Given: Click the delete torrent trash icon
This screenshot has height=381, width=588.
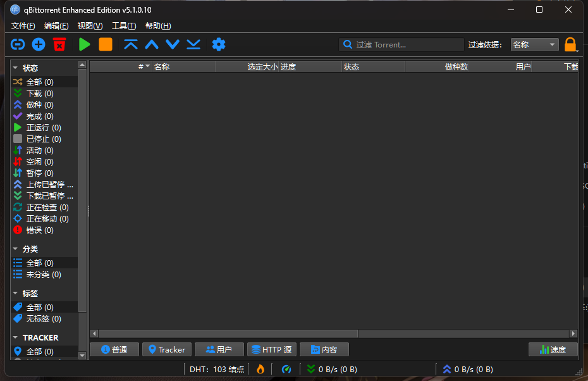Looking at the screenshot, I should tap(59, 44).
